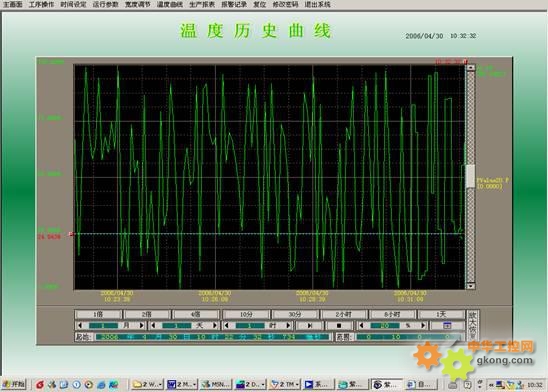Decrease the 时 value with left arrow
This screenshot has width=548, height=392.
pyautogui.click(x=226, y=326)
